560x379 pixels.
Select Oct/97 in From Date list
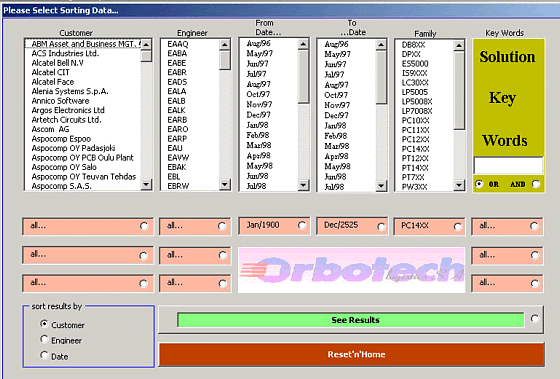tap(258, 94)
